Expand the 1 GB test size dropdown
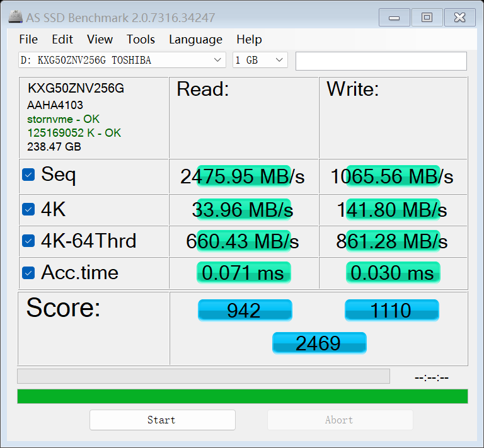Screen dimensions: 484x448 pos(260,60)
